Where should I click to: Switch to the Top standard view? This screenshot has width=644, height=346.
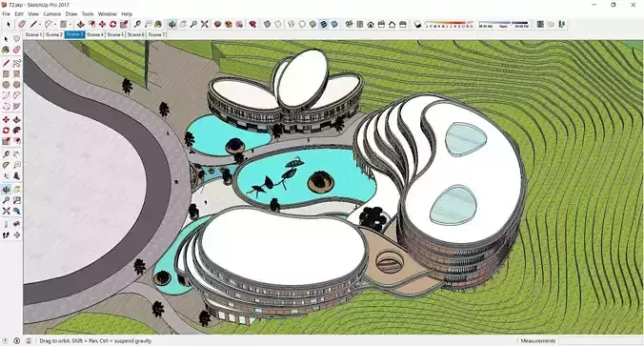click(360, 24)
